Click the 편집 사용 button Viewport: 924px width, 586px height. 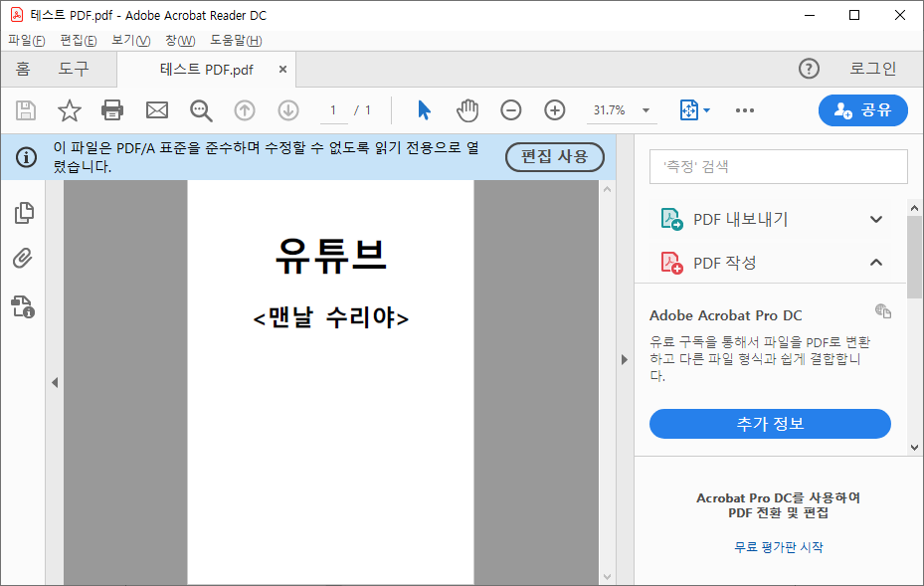[x=555, y=157]
